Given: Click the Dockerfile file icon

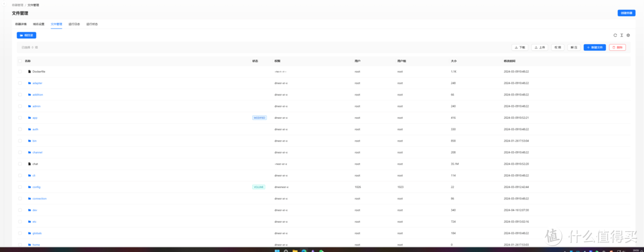Looking at the screenshot, I should point(29,72).
